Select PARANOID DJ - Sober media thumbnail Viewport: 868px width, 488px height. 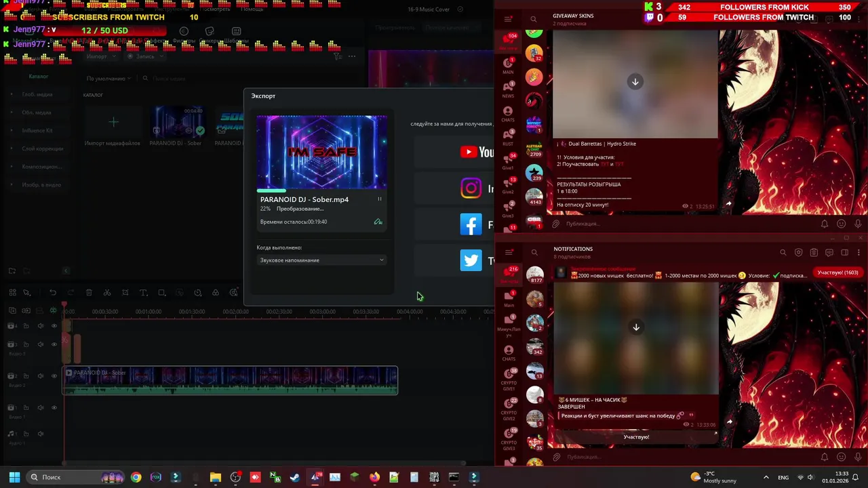177,122
